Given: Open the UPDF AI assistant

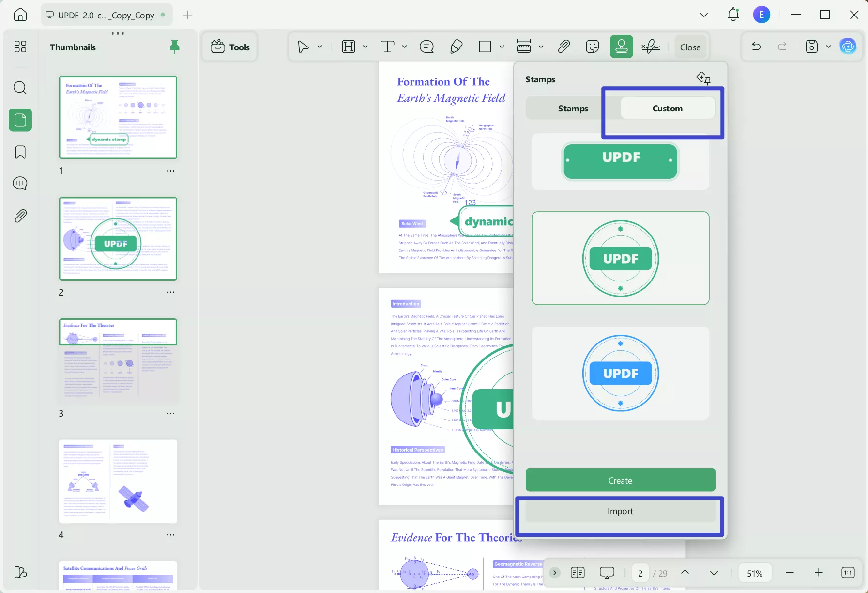Looking at the screenshot, I should (x=848, y=47).
